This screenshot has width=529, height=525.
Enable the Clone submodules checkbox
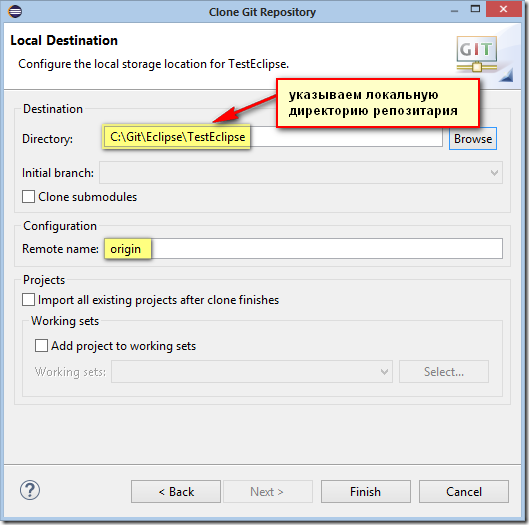(28, 196)
